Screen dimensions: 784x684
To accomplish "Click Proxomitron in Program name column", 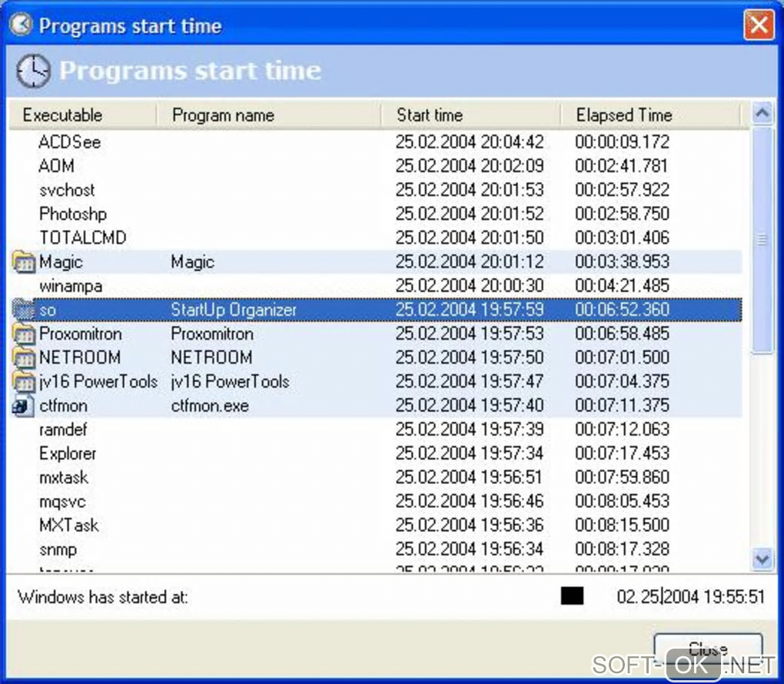I will [212, 334].
